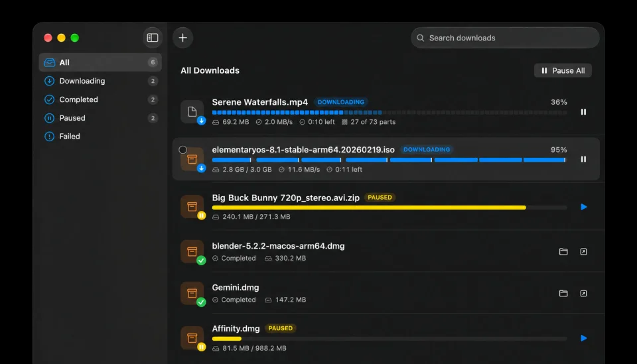Click Serene Waterfalls.mp4 file icon
The width and height of the screenshot is (637, 364).
[192, 111]
